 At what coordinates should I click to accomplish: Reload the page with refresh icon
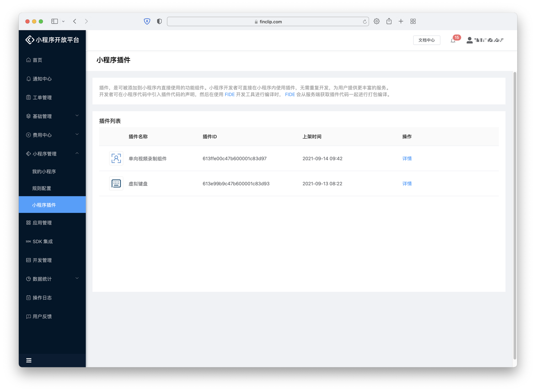click(364, 22)
